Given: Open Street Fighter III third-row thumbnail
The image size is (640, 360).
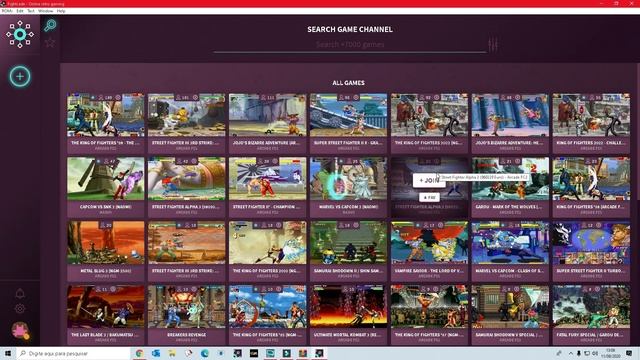Looking at the screenshot, I should click(x=187, y=242).
